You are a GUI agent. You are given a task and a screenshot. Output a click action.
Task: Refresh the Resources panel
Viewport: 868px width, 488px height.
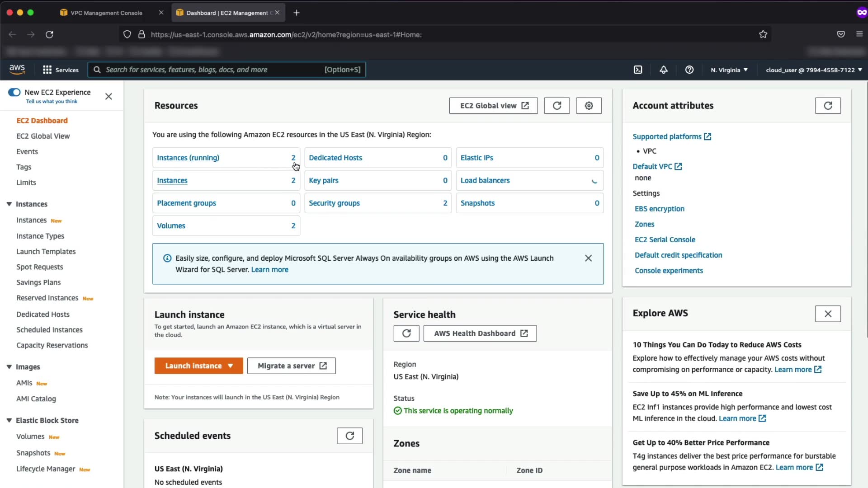(x=557, y=106)
